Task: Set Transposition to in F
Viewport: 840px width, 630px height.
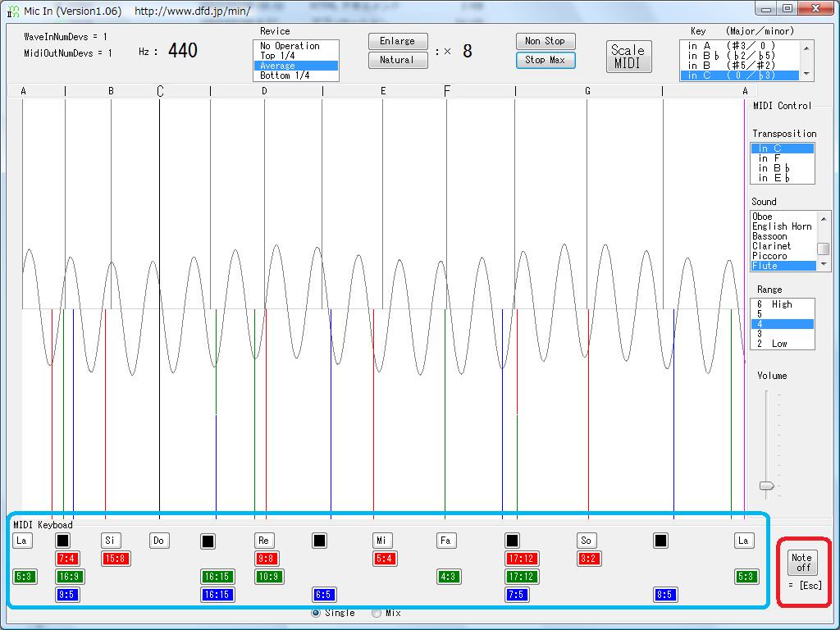Action: 782,158
